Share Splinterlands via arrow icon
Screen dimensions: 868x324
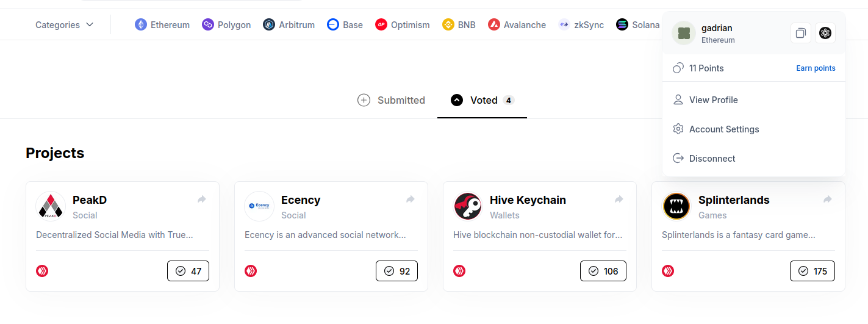[828, 200]
